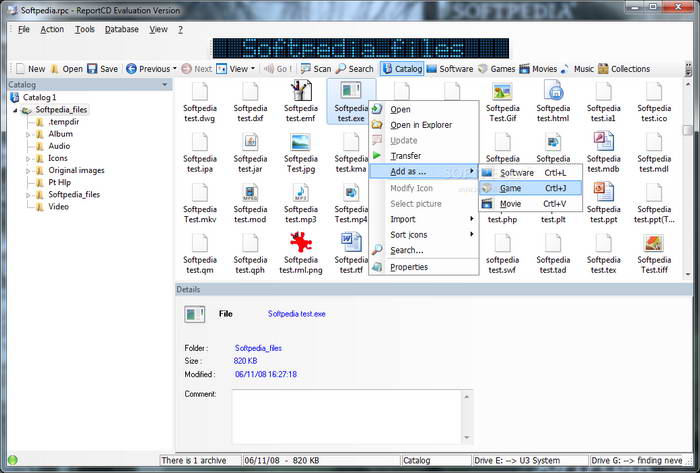Select Catalog 1 in the tree
700x473 pixels.
(x=39, y=97)
